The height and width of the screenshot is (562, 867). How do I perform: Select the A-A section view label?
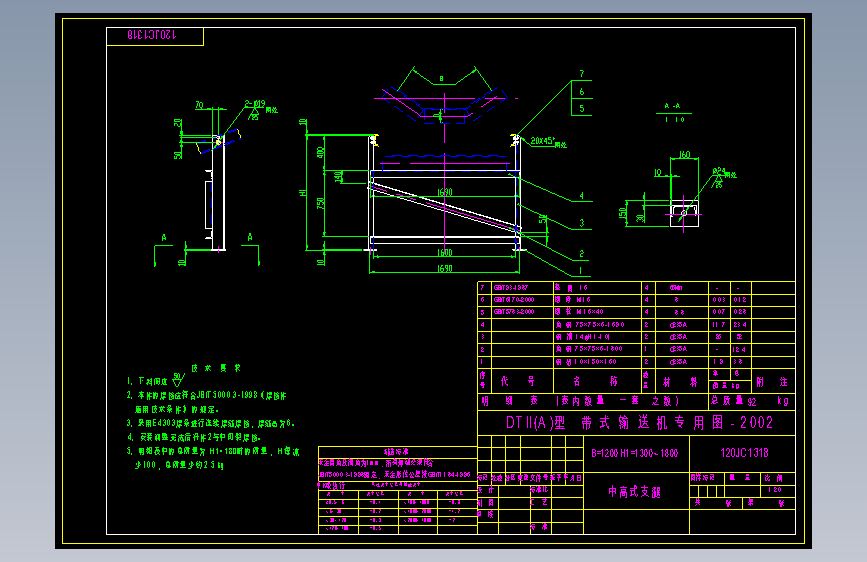pyautogui.click(x=673, y=106)
